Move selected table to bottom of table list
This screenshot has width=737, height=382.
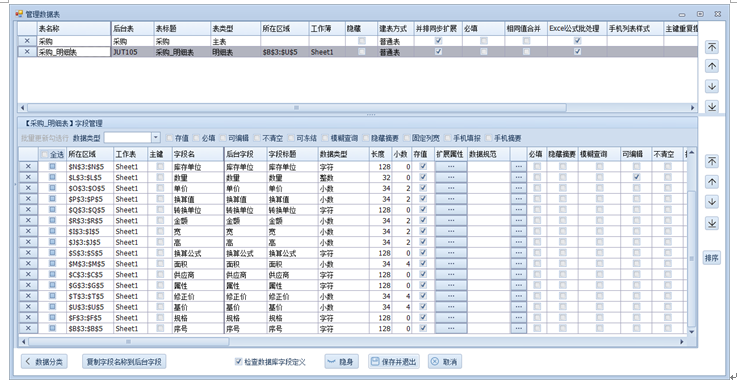712,106
